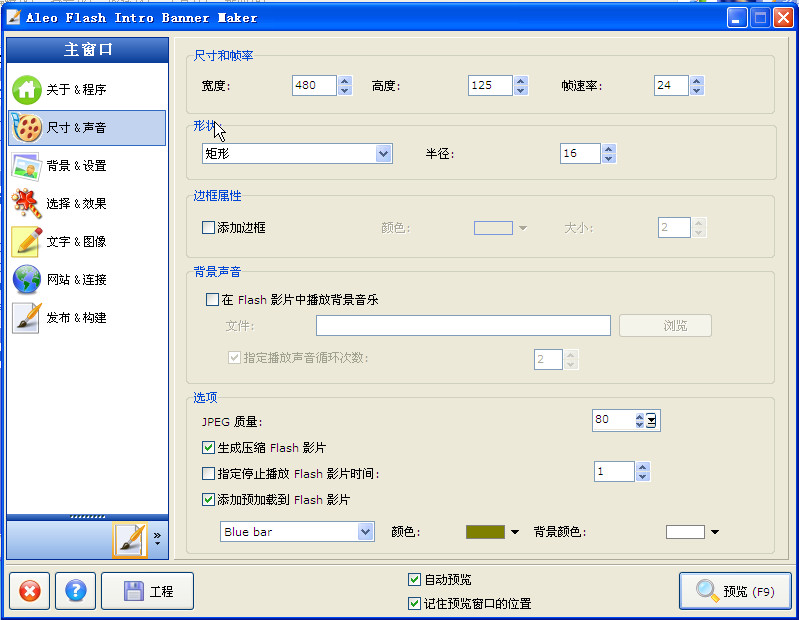Click white 背景颜色 swatch
Image resolution: width=799 pixels, height=620 pixels.
pyautogui.click(x=685, y=532)
